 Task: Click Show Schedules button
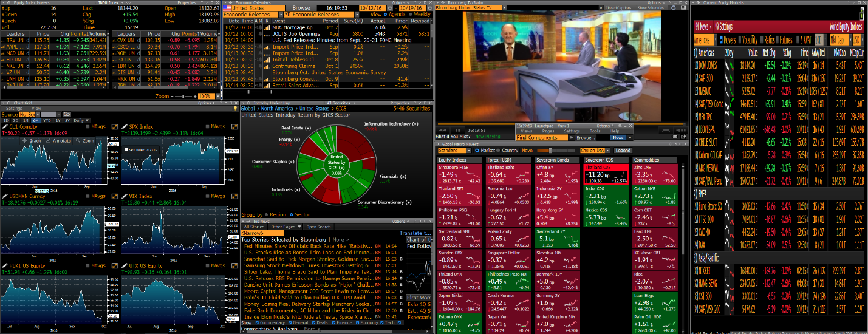coord(651,8)
